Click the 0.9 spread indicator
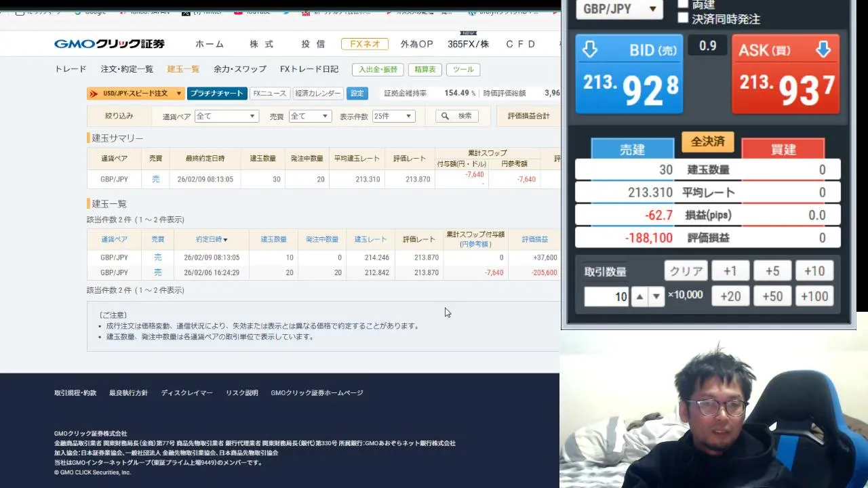The height and width of the screenshot is (488, 868). (x=707, y=45)
